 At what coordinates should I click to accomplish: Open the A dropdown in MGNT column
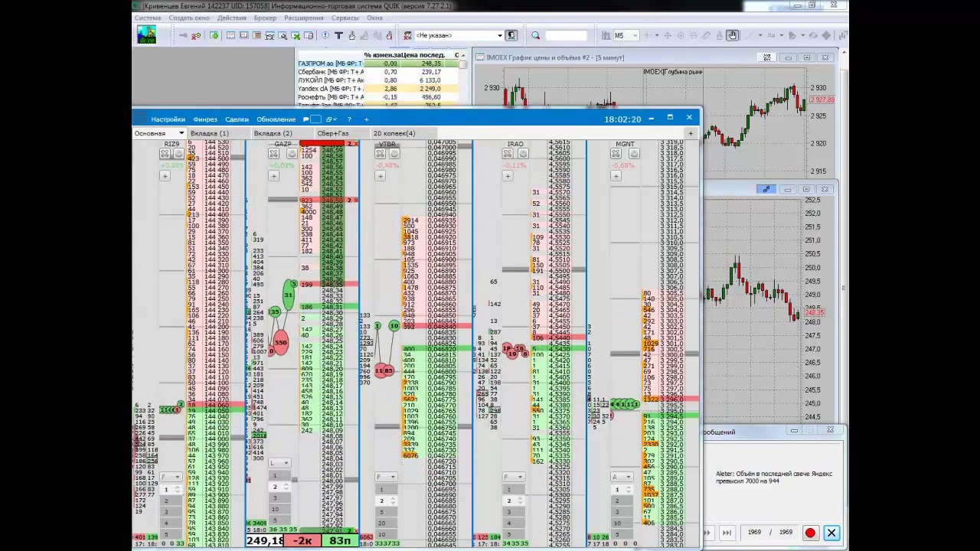pyautogui.click(x=622, y=477)
